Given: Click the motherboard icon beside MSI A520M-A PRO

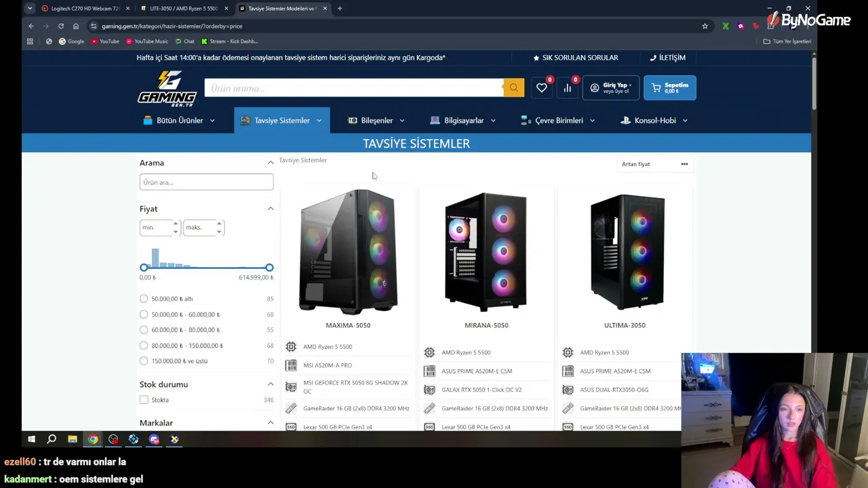Looking at the screenshot, I should (291, 365).
